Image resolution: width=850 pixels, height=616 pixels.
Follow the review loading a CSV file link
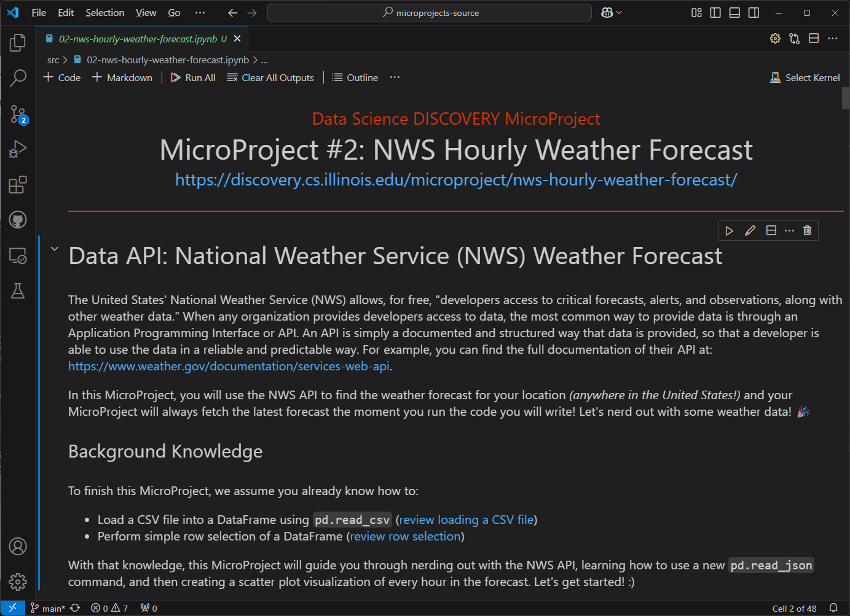pos(466,520)
